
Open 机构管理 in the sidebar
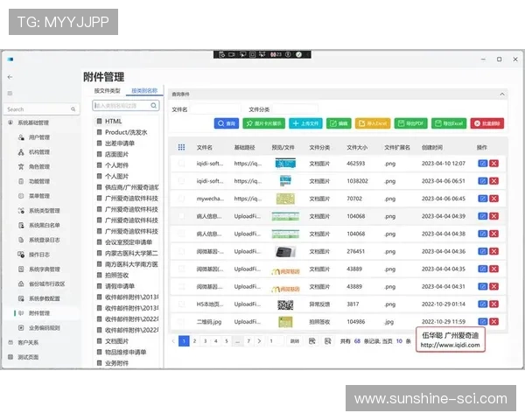(38, 152)
